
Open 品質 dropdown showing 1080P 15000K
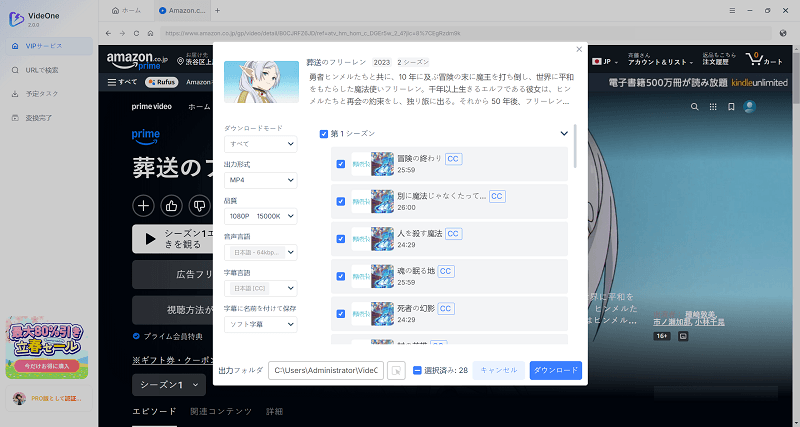tap(260, 216)
